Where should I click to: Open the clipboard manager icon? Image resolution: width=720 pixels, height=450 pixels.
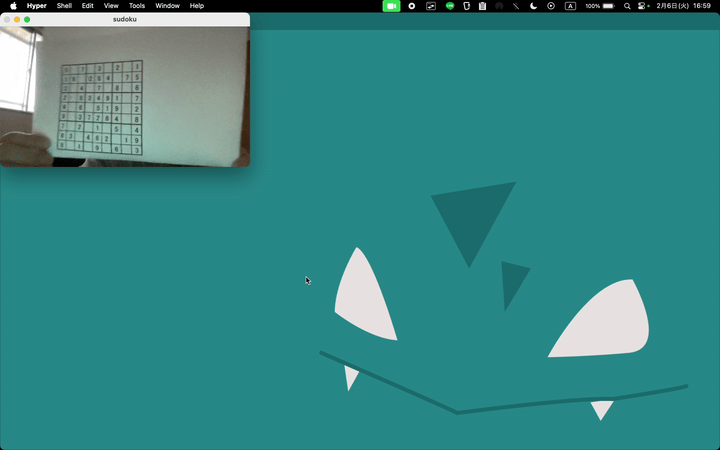[x=482, y=6]
